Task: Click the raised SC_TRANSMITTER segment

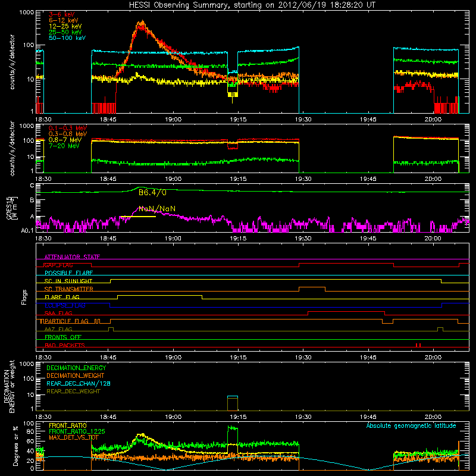Action: point(312,287)
